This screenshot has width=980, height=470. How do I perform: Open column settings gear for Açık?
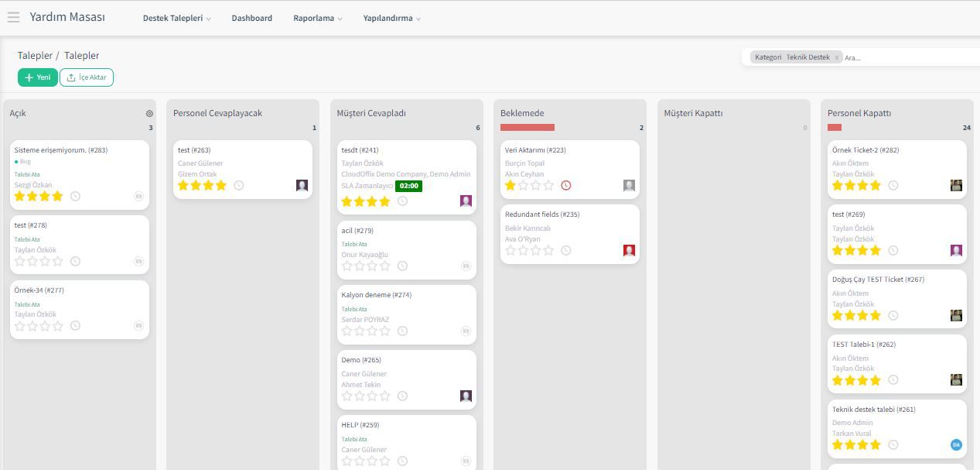pyautogui.click(x=149, y=113)
